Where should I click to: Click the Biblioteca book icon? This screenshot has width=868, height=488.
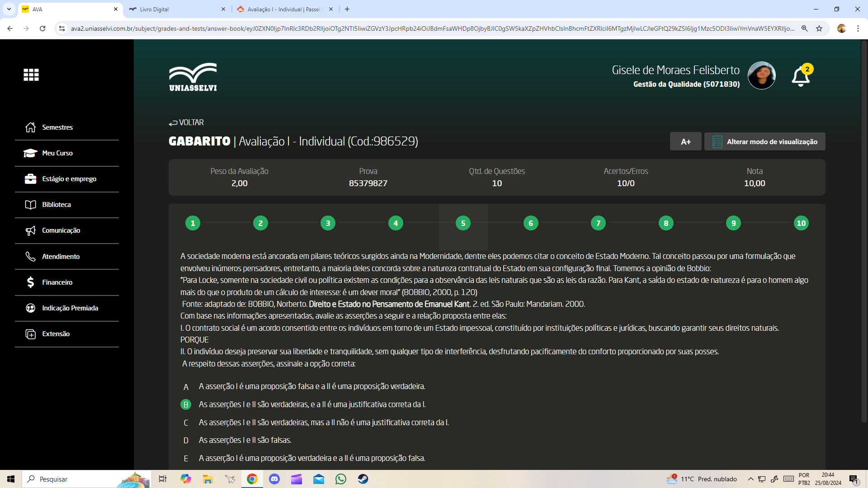coord(30,205)
